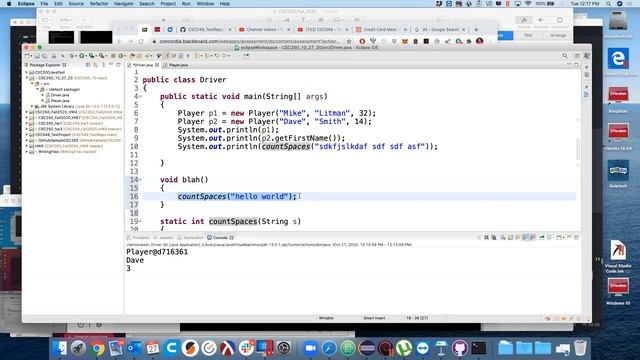Viewport: 640px width, 360px height.
Task: Expand the CSC200JavaTest project
Action: click(x=27, y=72)
